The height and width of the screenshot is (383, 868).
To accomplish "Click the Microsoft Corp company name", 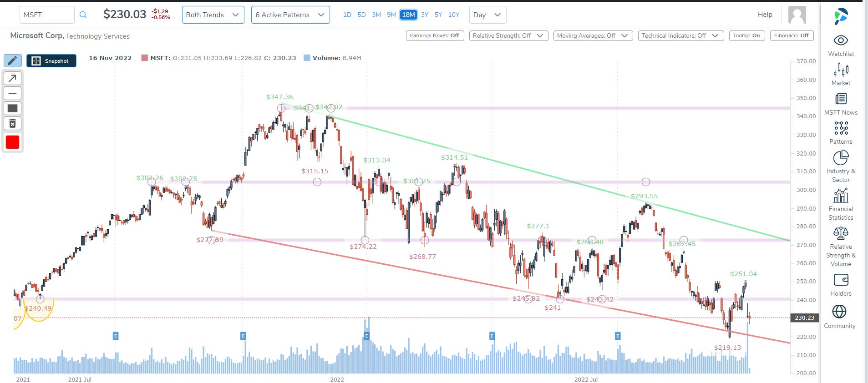I will coord(36,35).
